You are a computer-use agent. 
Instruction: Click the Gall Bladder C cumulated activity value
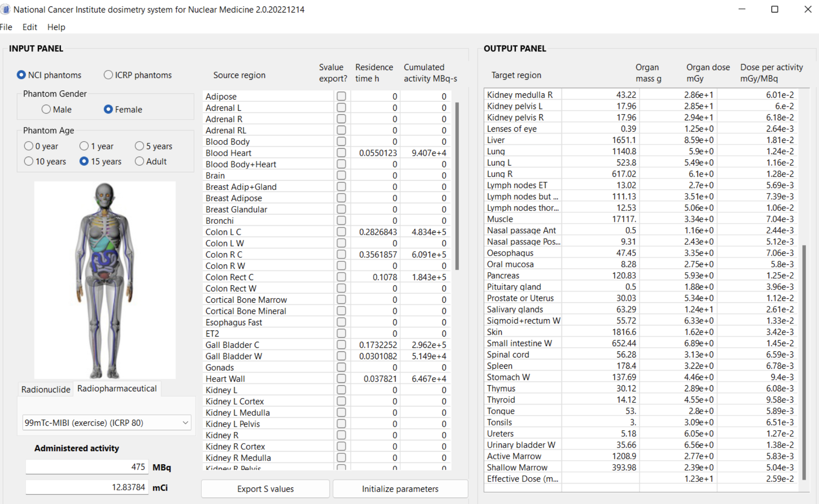pyautogui.click(x=429, y=345)
